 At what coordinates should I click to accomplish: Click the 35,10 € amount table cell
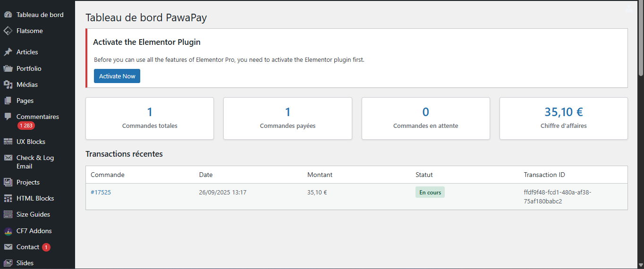(x=317, y=192)
